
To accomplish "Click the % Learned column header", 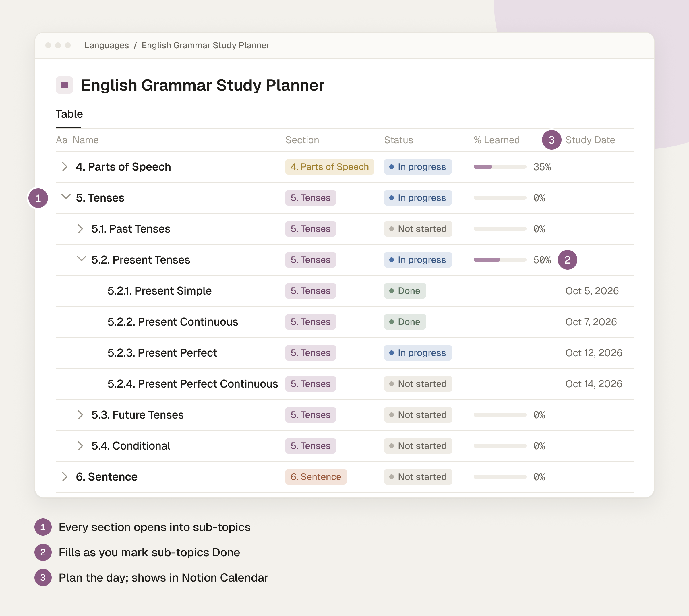I will 497,140.
